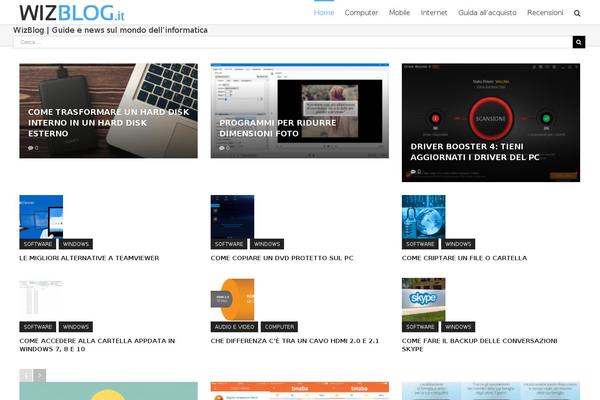Image resolution: width=600 pixels, height=400 pixels.
Task: Open 'Driver Booster 4' article
Action: click(x=475, y=152)
